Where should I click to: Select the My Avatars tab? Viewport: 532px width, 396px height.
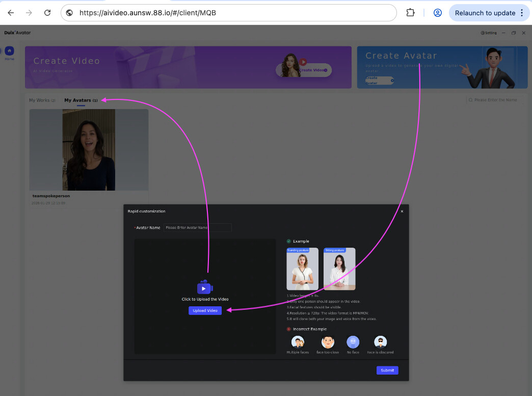click(x=78, y=100)
